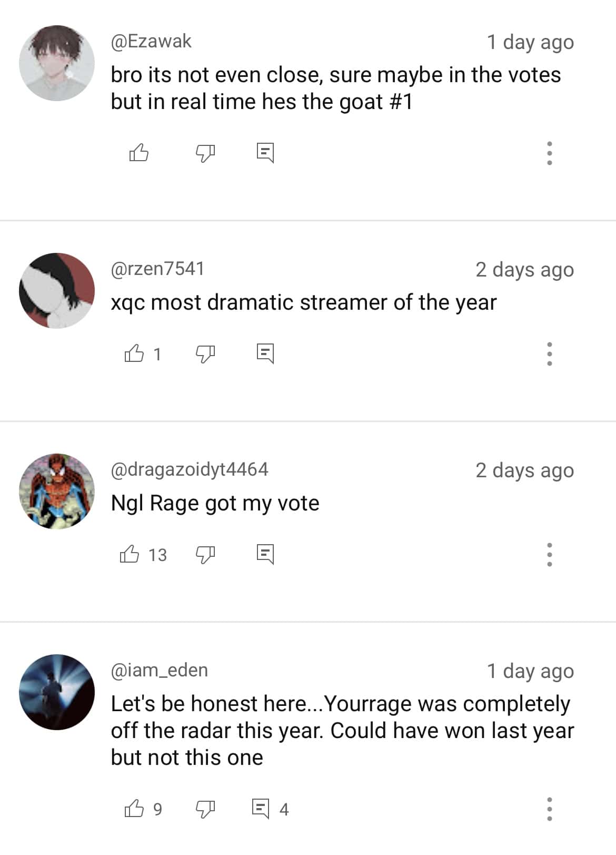
Task: Open the options menu for @rzen7541's comment
Action: coord(549,354)
